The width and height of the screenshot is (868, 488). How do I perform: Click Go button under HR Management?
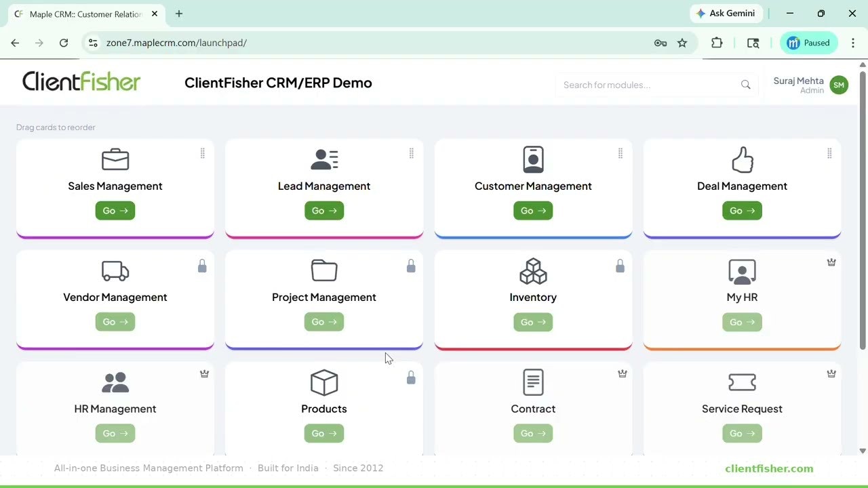pyautogui.click(x=115, y=433)
